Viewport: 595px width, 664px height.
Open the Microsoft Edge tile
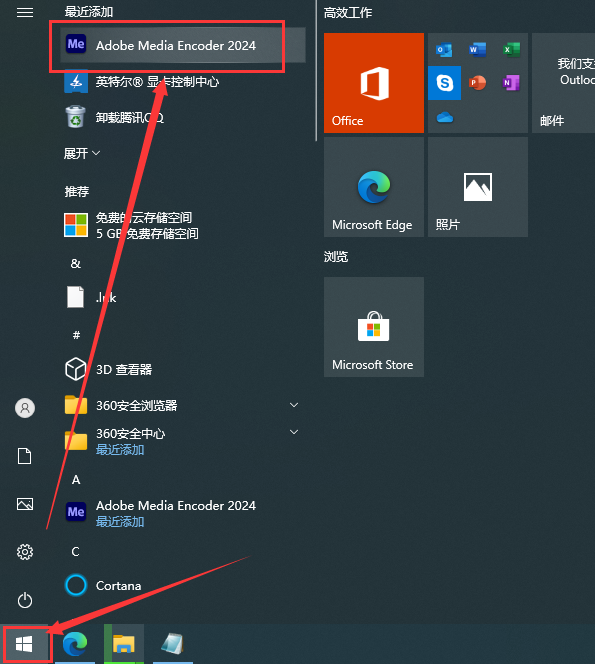point(374,187)
